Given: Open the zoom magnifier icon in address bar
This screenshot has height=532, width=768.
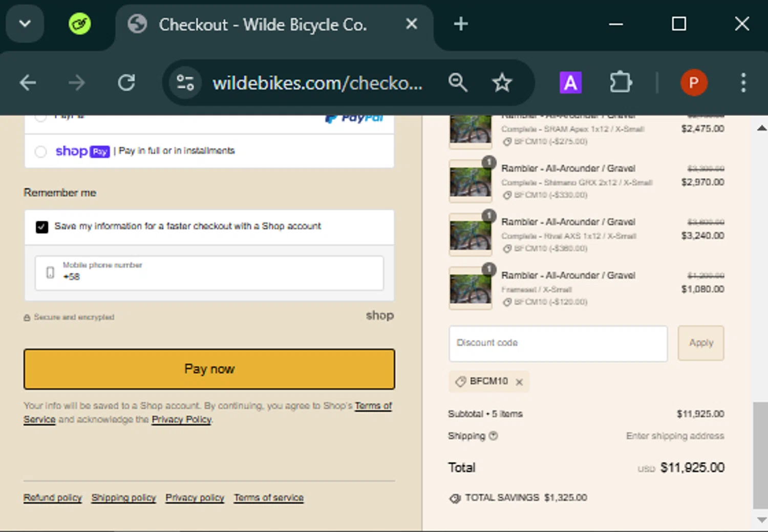Looking at the screenshot, I should click(x=458, y=82).
